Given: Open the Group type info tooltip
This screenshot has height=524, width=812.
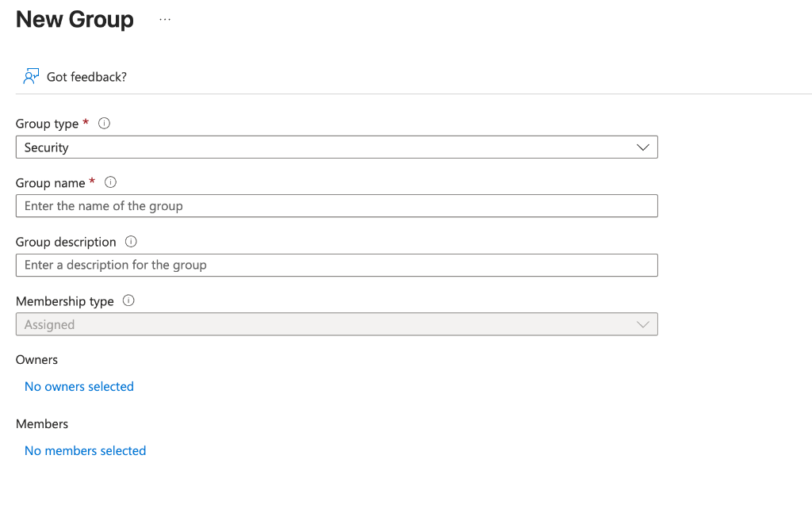Looking at the screenshot, I should coord(104,123).
